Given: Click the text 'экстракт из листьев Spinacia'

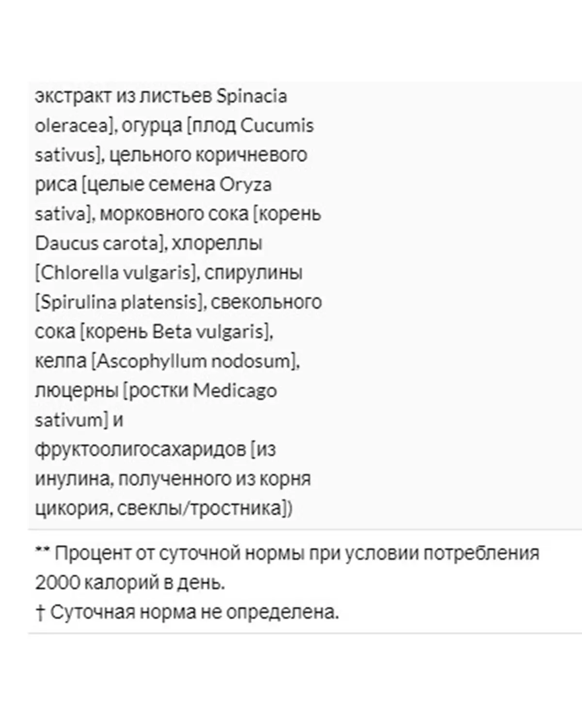Looking at the screenshot, I should point(161,97).
